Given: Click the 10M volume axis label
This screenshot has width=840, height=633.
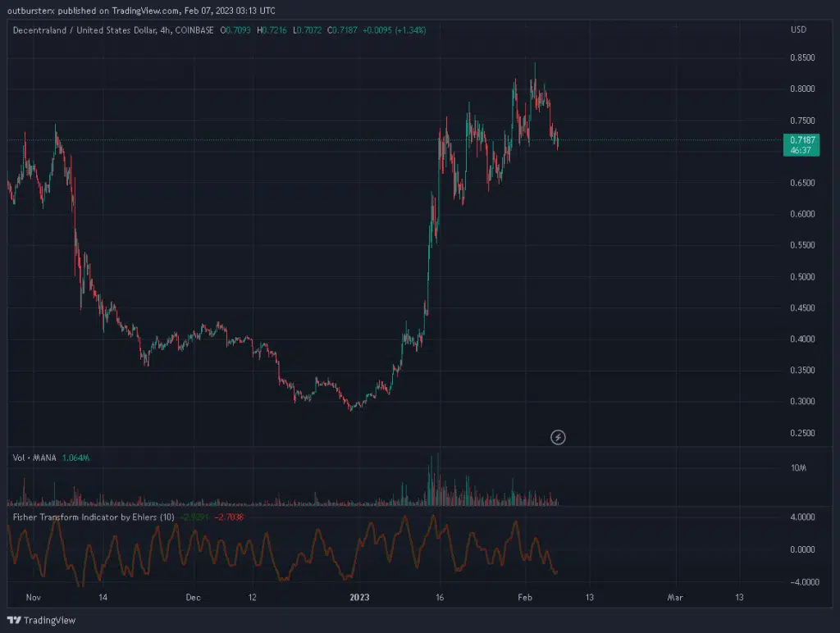Looking at the screenshot, I should tap(798, 467).
